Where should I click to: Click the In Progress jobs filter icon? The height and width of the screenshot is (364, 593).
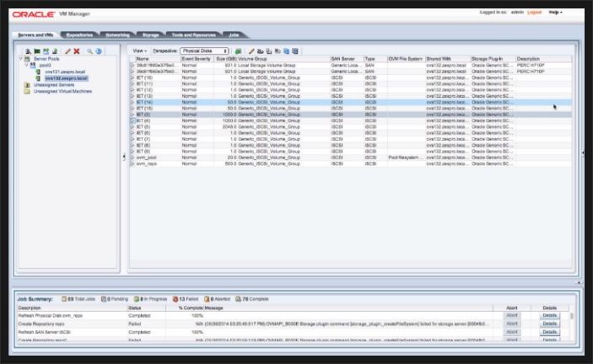point(137,299)
